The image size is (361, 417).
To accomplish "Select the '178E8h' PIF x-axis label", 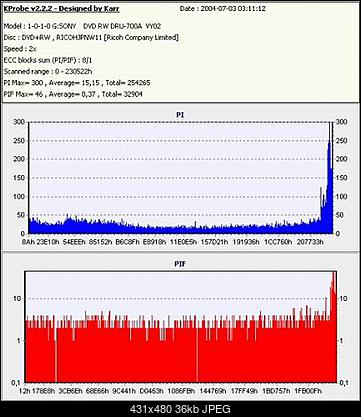I will tap(43, 391).
